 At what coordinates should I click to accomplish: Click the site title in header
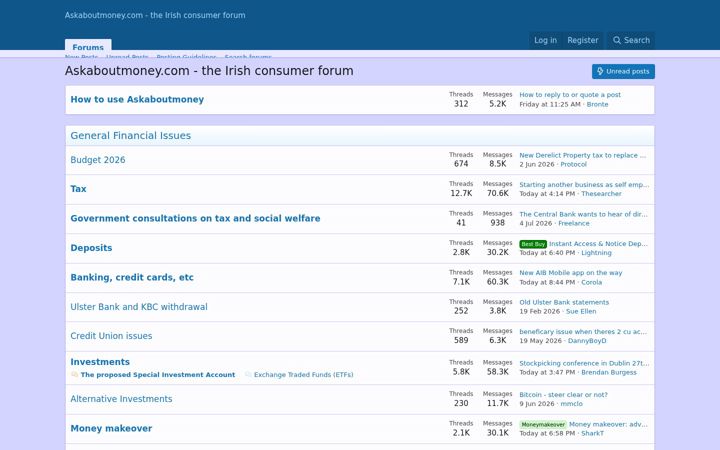click(155, 15)
